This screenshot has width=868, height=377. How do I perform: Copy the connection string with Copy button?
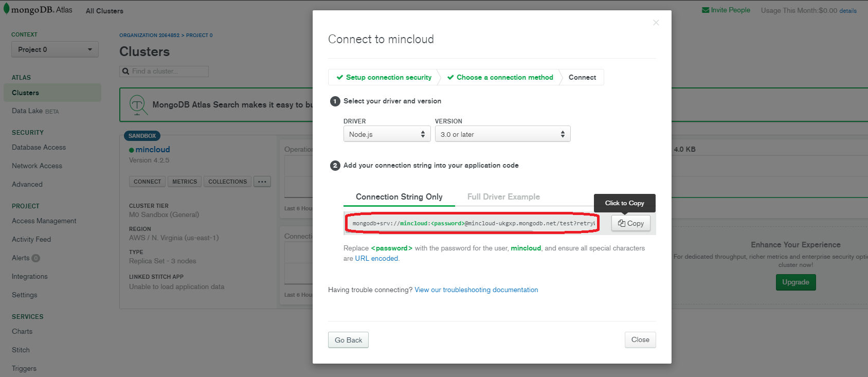[x=631, y=223]
